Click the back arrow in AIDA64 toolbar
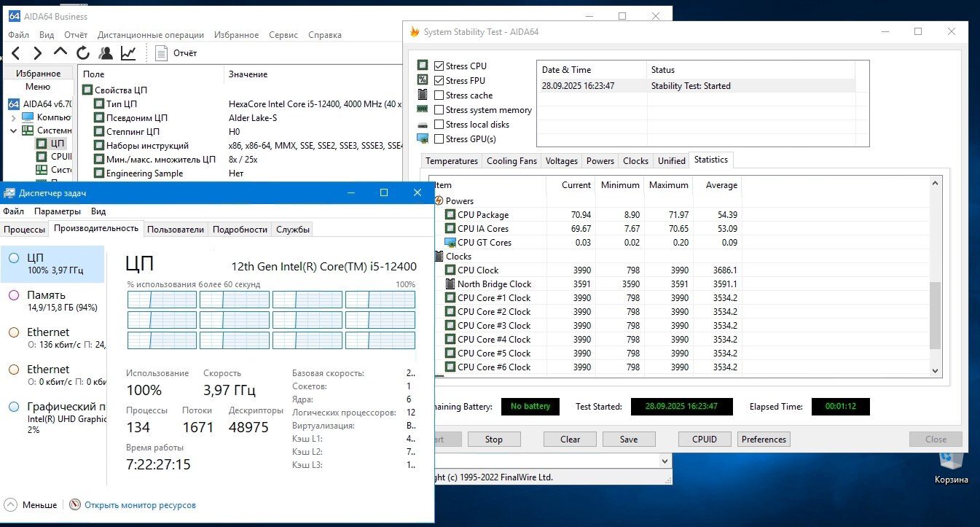This screenshot has height=527, width=980. (16, 52)
